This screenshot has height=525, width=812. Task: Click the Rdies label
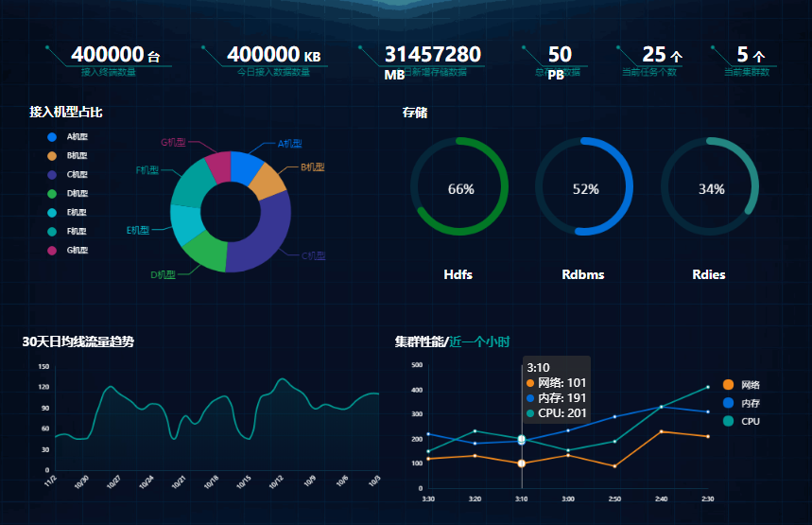pyautogui.click(x=709, y=274)
